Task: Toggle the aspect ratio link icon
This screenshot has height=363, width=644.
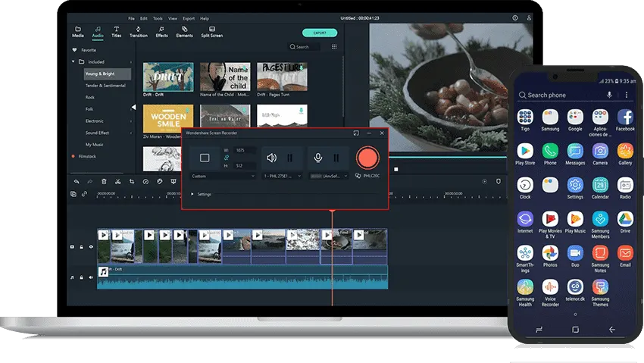Action: point(227,158)
